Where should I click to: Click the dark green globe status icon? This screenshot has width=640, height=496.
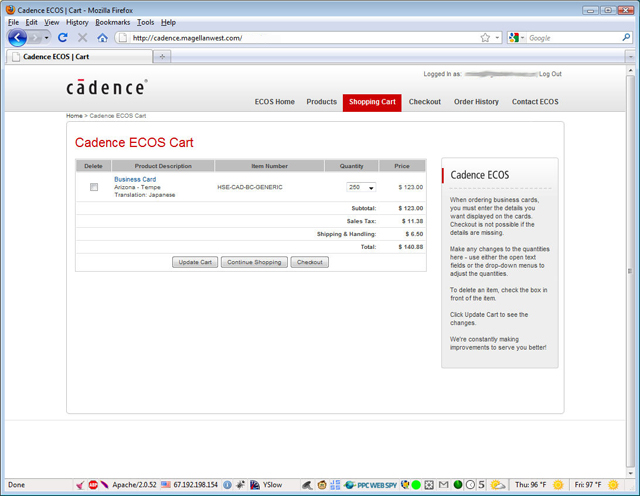(x=458, y=485)
